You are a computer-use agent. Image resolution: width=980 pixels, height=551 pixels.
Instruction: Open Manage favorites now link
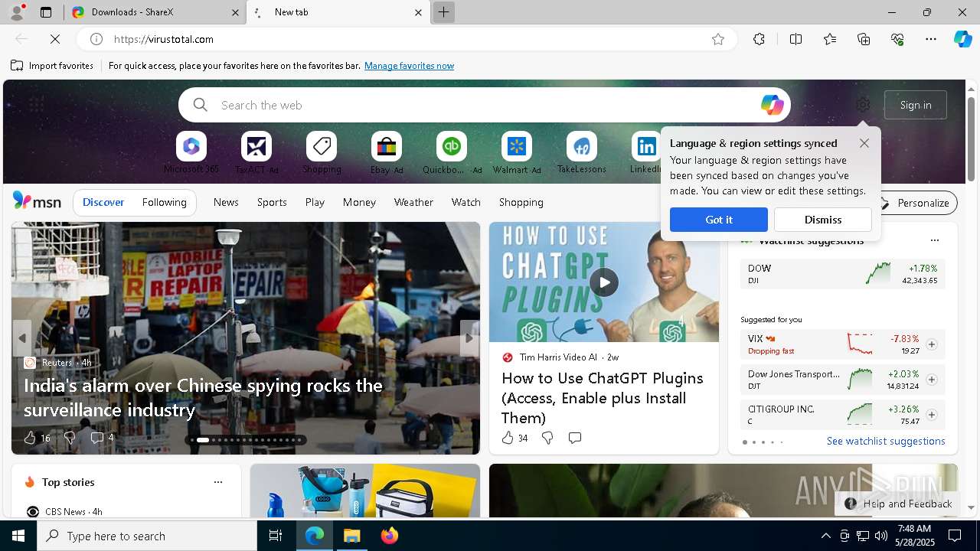pyautogui.click(x=409, y=66)
